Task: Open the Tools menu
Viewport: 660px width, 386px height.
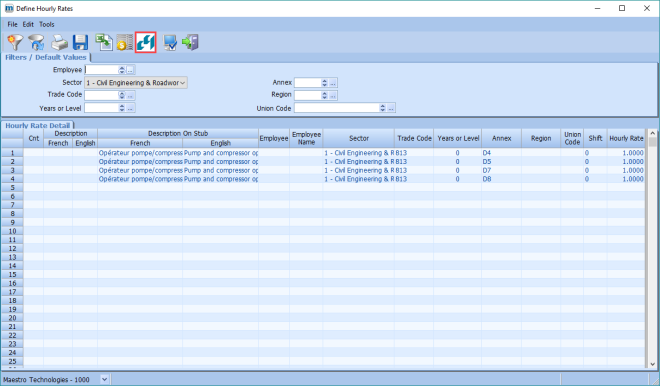Action: click(47, 24)
